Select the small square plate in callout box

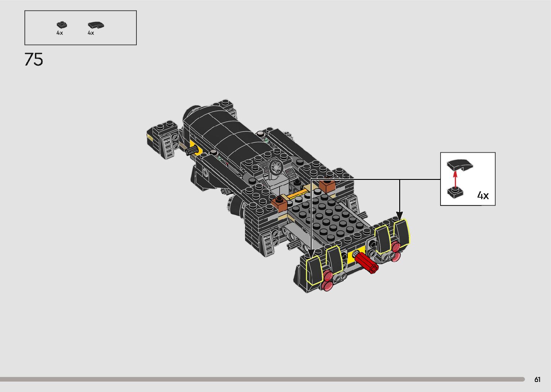tap(455, 193)
